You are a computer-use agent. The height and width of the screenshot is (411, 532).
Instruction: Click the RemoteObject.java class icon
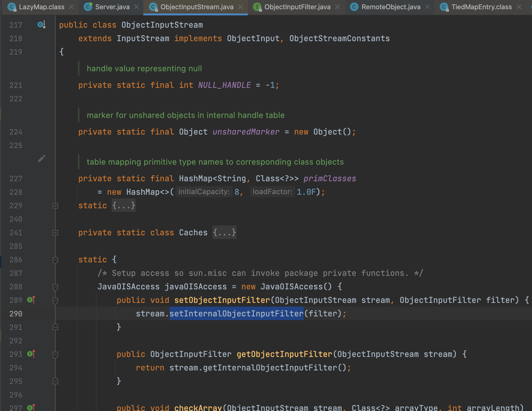point(354,7)
